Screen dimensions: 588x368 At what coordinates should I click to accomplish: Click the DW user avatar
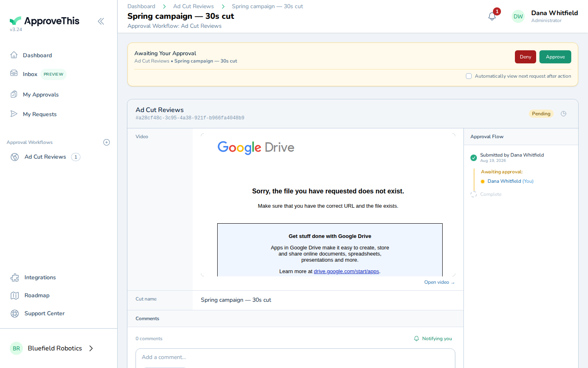[x=518, y=16]
